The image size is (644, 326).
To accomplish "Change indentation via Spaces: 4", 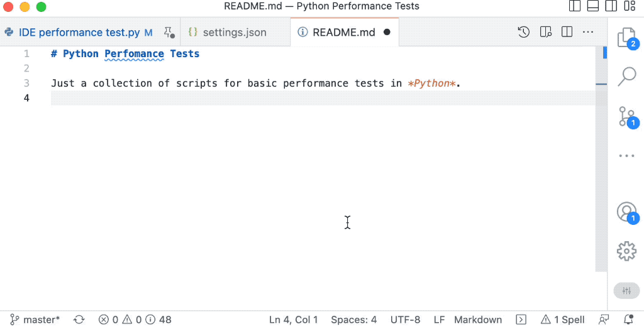I will click(x=353, y=320).
